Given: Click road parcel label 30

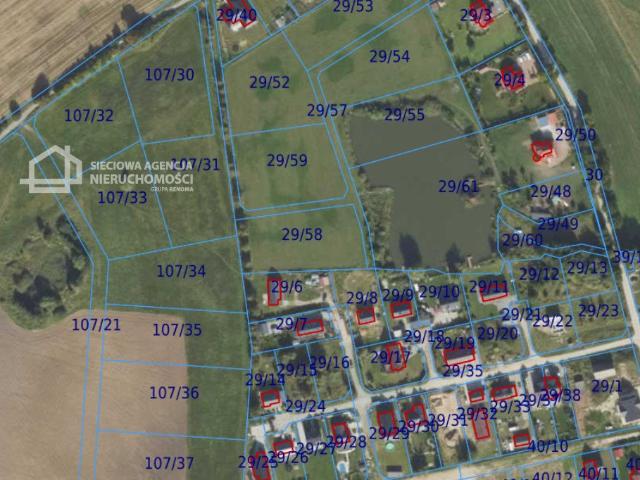Looking at the screenshot, I should pos(594,175).
